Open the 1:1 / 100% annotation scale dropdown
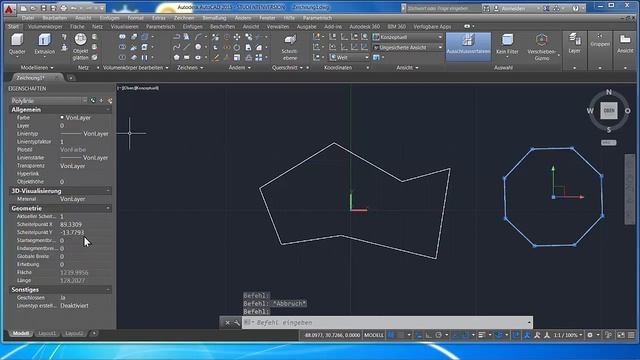This screenshot has height=360, width=640. coord(568,335)
